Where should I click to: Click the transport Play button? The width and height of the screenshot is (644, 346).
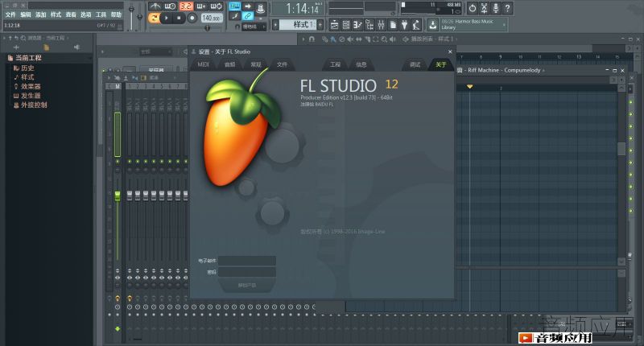[x=166, y=18]
